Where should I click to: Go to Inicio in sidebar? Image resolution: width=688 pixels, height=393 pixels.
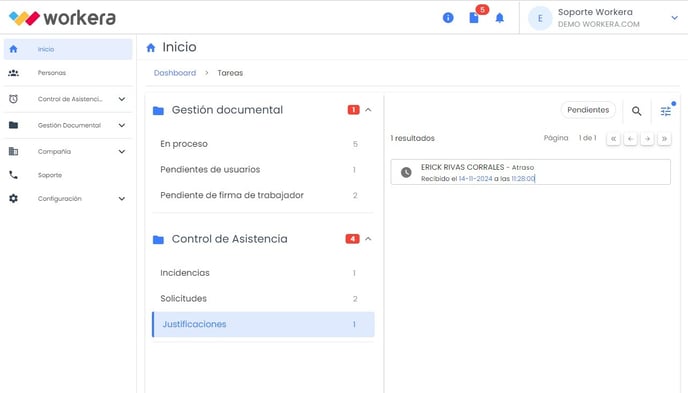[68, 49]
